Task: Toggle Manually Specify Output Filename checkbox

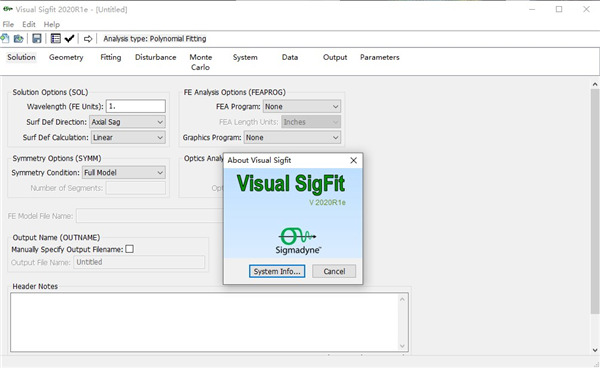Action: 130,249
